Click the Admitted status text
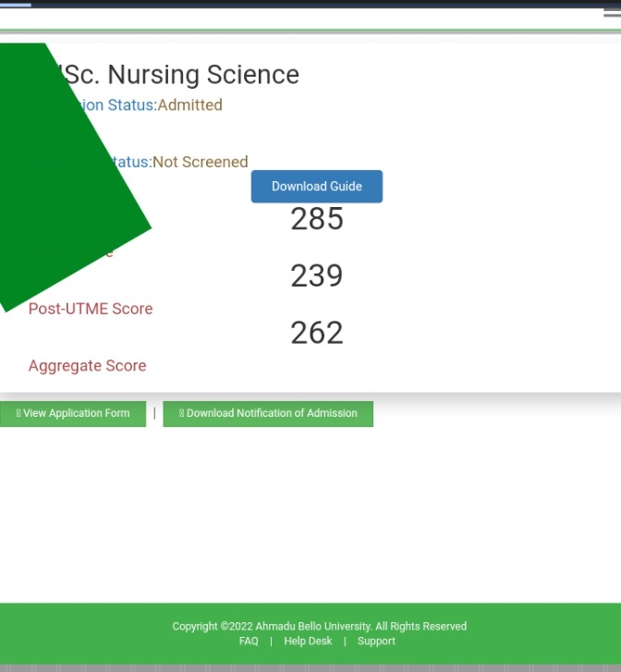The height and width of the screenshot is (672, 621). pyautogui.click(x=189, y=105)
